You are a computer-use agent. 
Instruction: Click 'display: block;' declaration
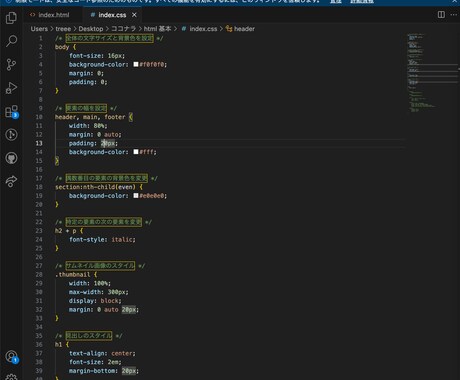click(x=95, y=301)
